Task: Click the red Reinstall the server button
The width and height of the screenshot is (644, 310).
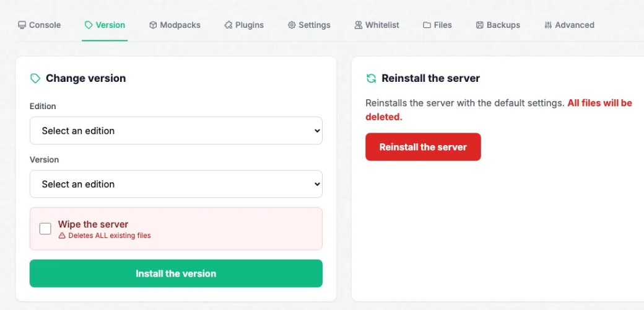Action: tap(423, 147)
